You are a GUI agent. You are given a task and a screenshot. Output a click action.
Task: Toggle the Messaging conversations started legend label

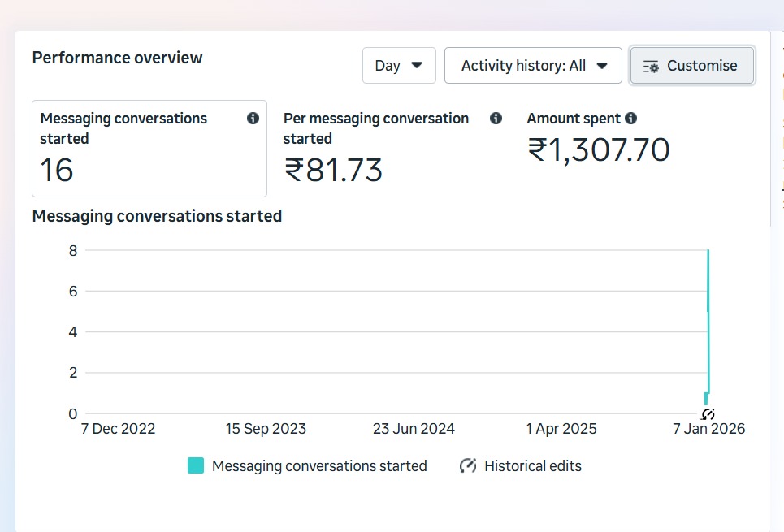pos(318,466)
